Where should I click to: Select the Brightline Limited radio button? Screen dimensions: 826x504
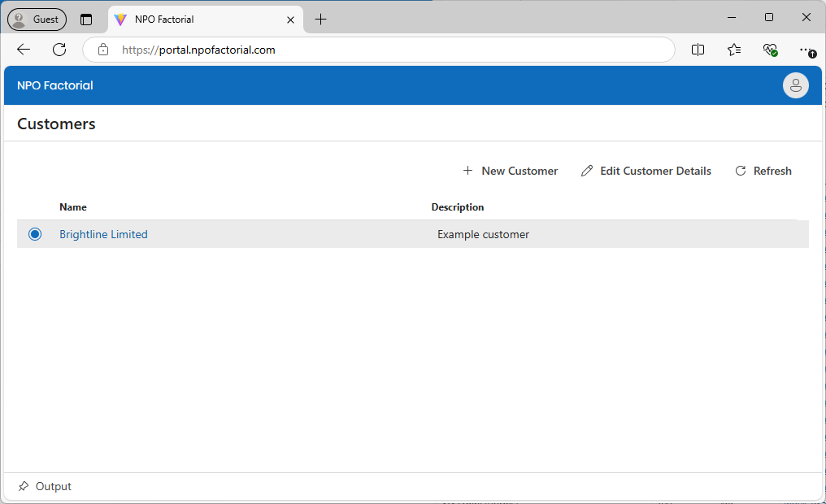click(35, 234)
